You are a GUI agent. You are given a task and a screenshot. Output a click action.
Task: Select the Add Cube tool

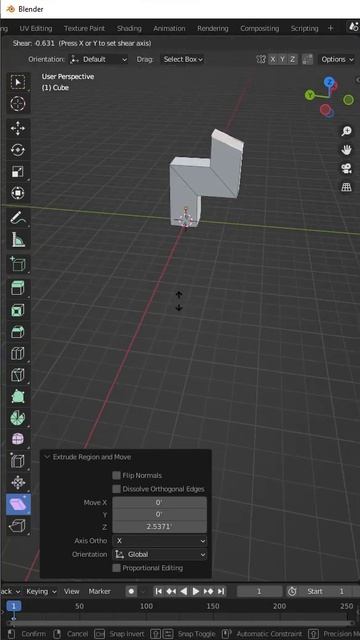pos(18,264)
